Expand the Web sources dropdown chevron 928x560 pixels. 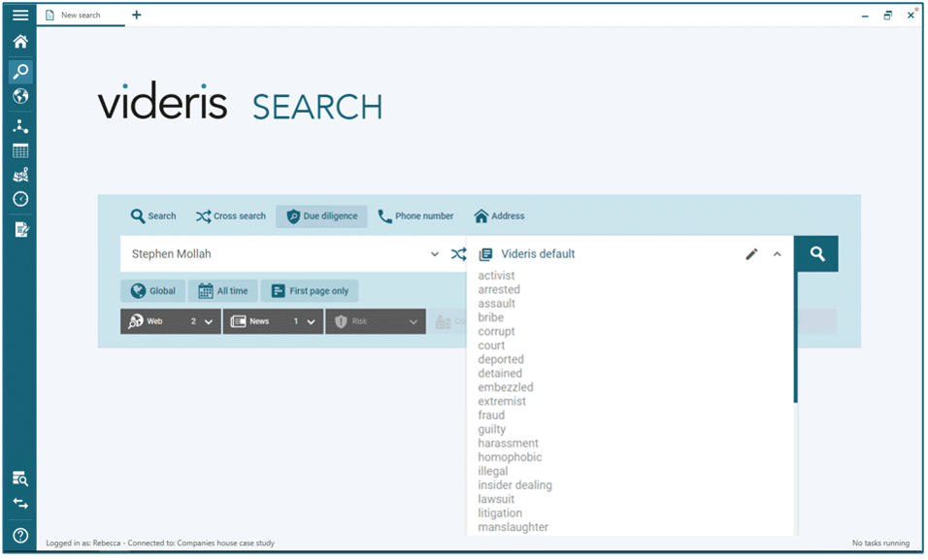pyautogui.click(x=209, y=322)
